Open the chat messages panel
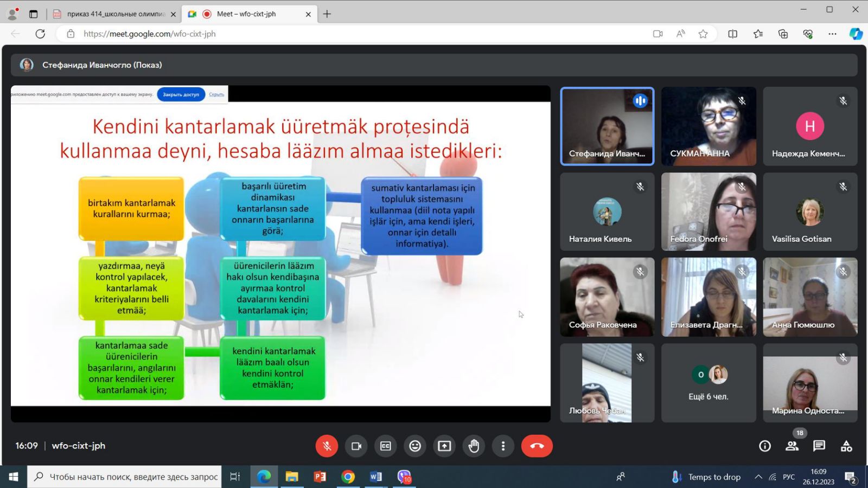 click(x=819, y=446)
